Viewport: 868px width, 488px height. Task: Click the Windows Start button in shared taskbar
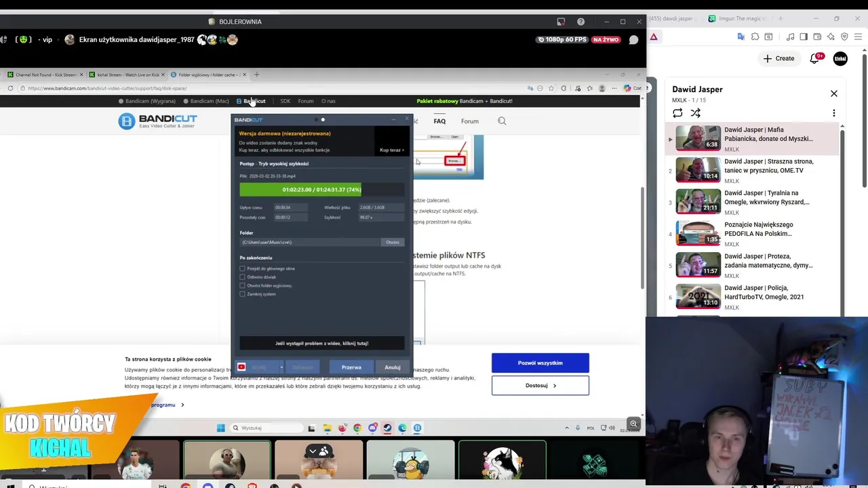tap(220, 428)
